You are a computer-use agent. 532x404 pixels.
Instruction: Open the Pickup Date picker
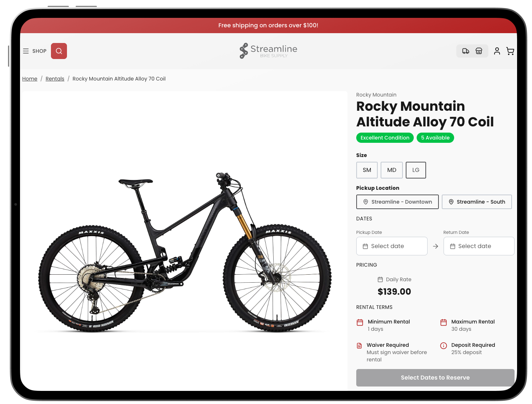[392, 246]
